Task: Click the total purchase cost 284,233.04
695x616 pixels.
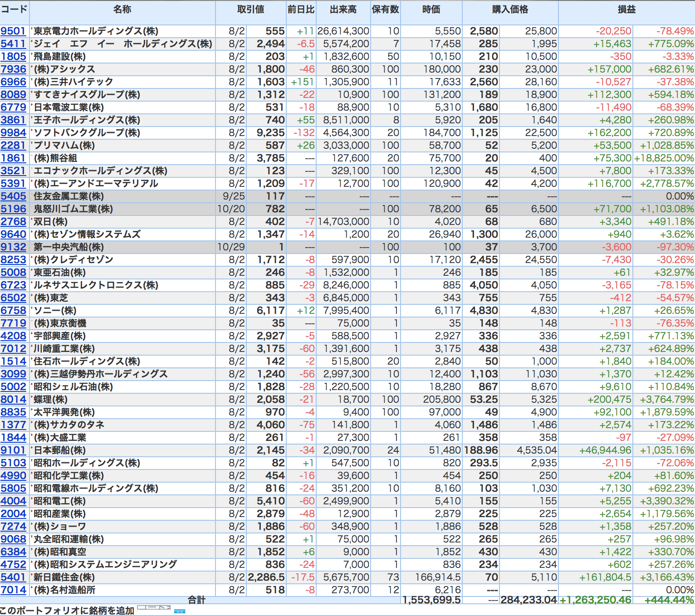Action: pos(529,600)
